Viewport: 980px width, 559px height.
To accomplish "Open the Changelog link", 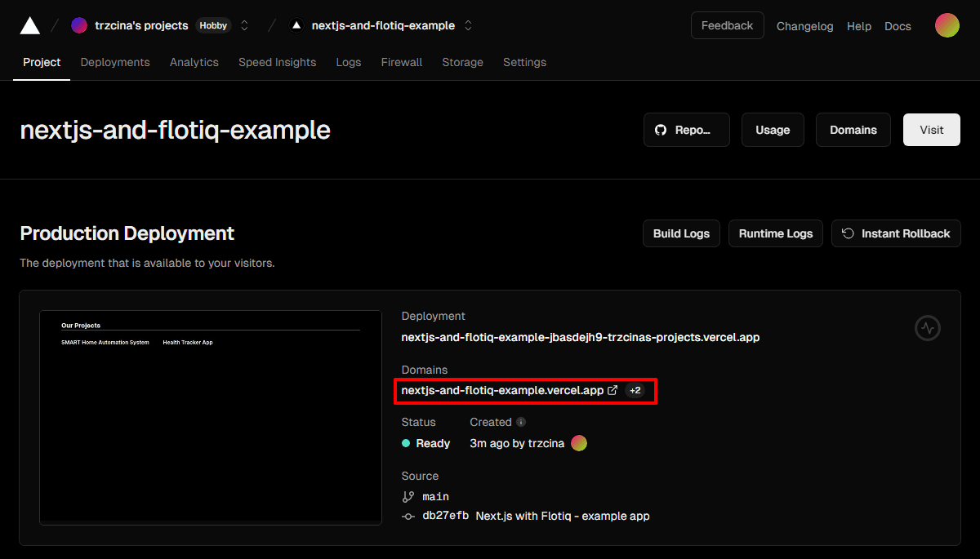I will click(805, 26).
